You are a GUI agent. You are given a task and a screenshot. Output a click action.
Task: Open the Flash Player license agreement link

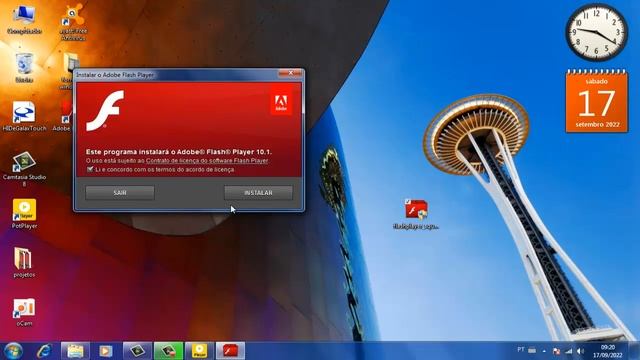click(x=207, y=161)
